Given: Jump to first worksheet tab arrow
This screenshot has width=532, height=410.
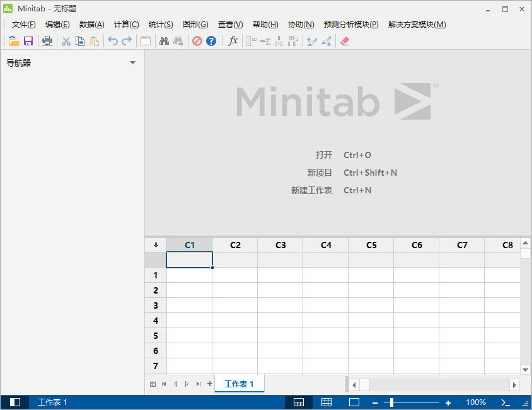Looking at the screenshot, I should coord(165,384).
